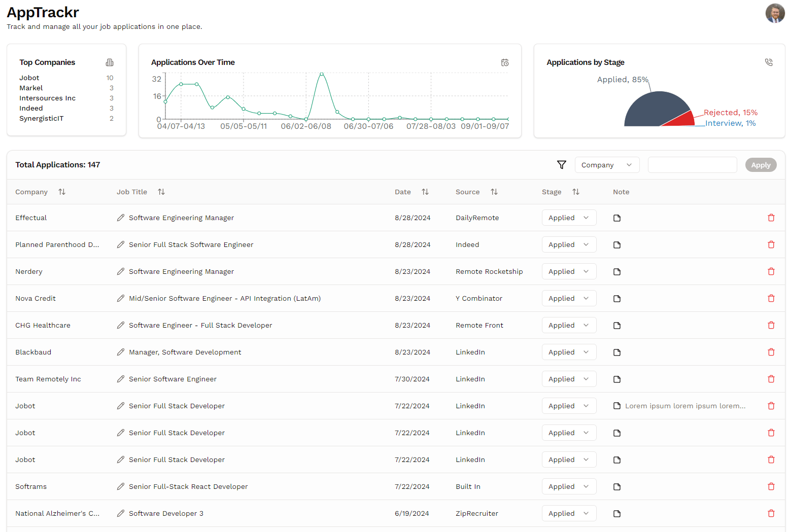The height and width of the screenshot is (532, 789).
Task: Edit the Nerdery job title pencil icon
Action: click(121, 271)
